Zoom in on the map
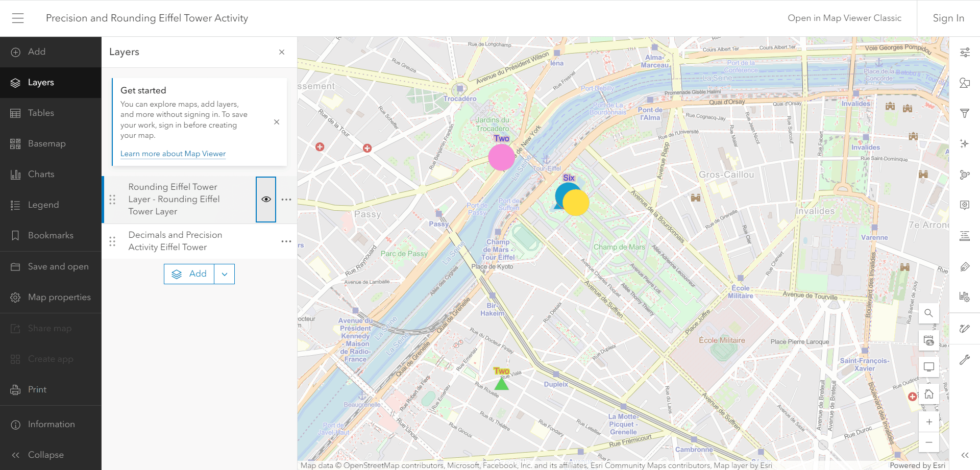Viewport: 980px width, 470px height. [928, 422]
